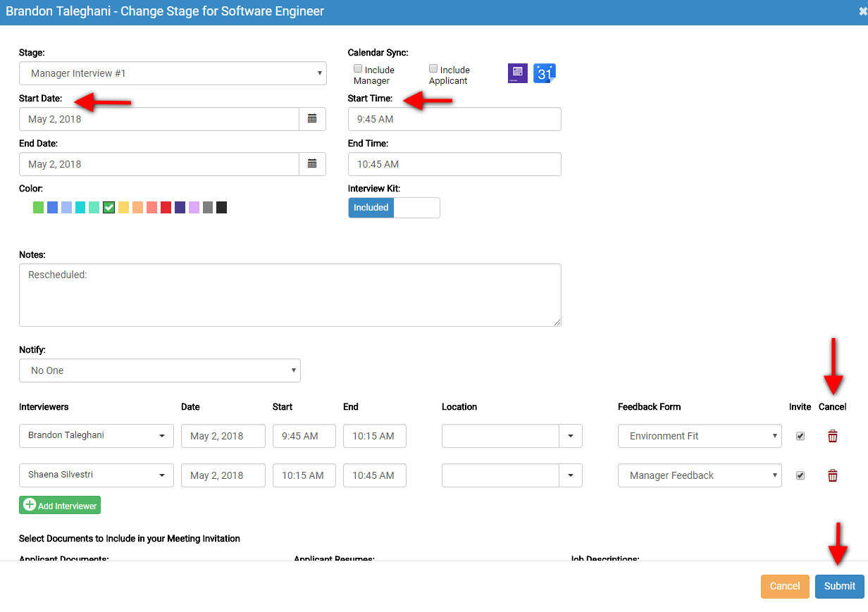Click the purple calendar sync icon
The width and height of the screenshot is (868, 612).
(x=518, y=73)
